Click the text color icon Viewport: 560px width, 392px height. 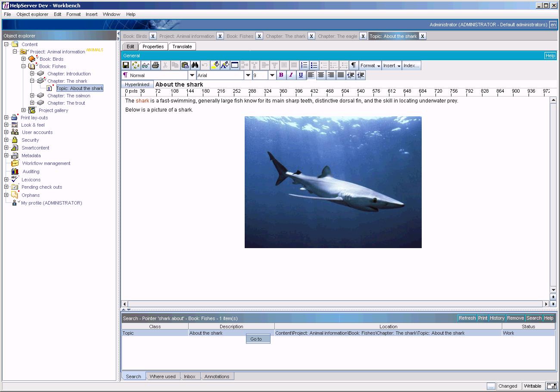click(x=225, y=65)
